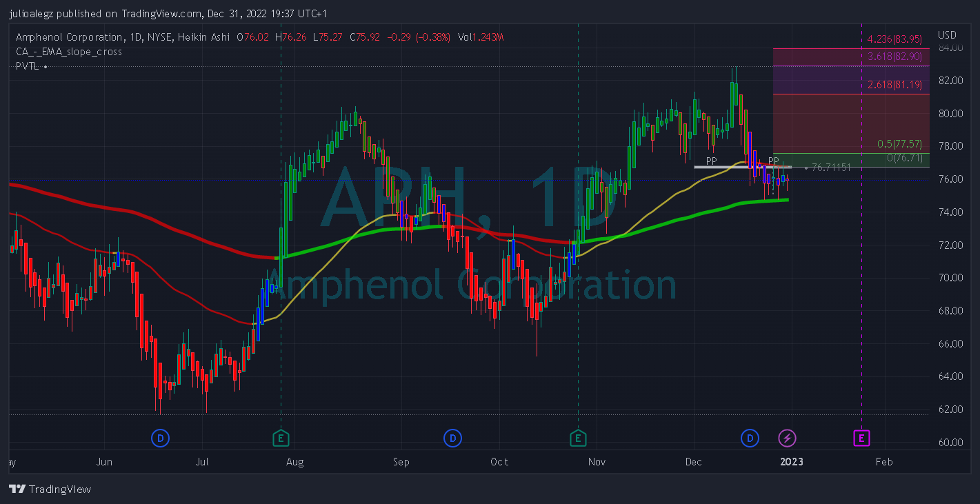Image resolution: width=980 pixels, height=504 pixels.
Task: Click the purple lightning bolt event marker
Action: tap(787, 438)
